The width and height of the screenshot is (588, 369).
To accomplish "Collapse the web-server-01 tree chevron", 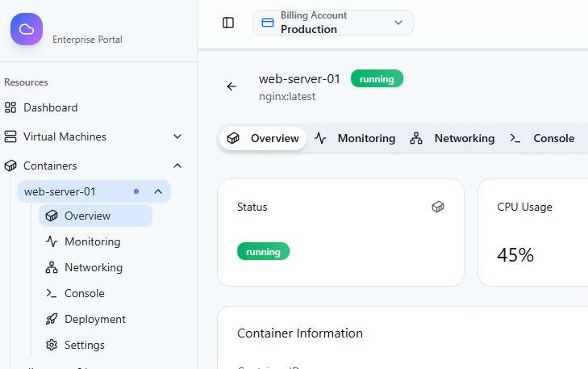I will tap(158, 191).
